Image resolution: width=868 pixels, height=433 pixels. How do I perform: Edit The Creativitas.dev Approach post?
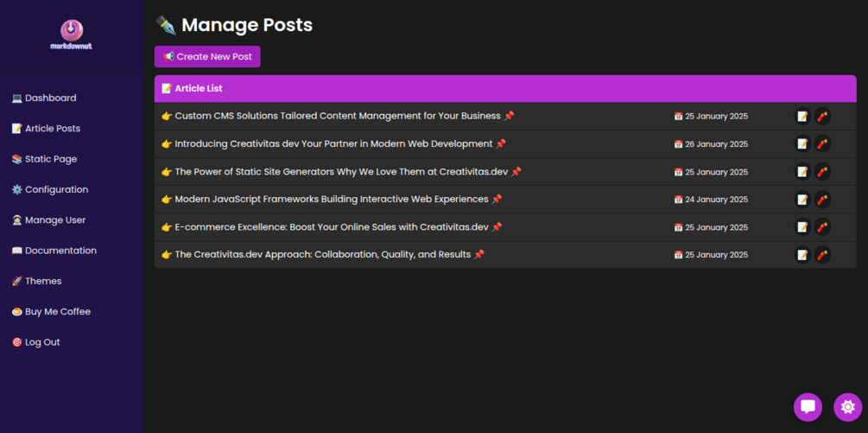(x=802, y=255)
